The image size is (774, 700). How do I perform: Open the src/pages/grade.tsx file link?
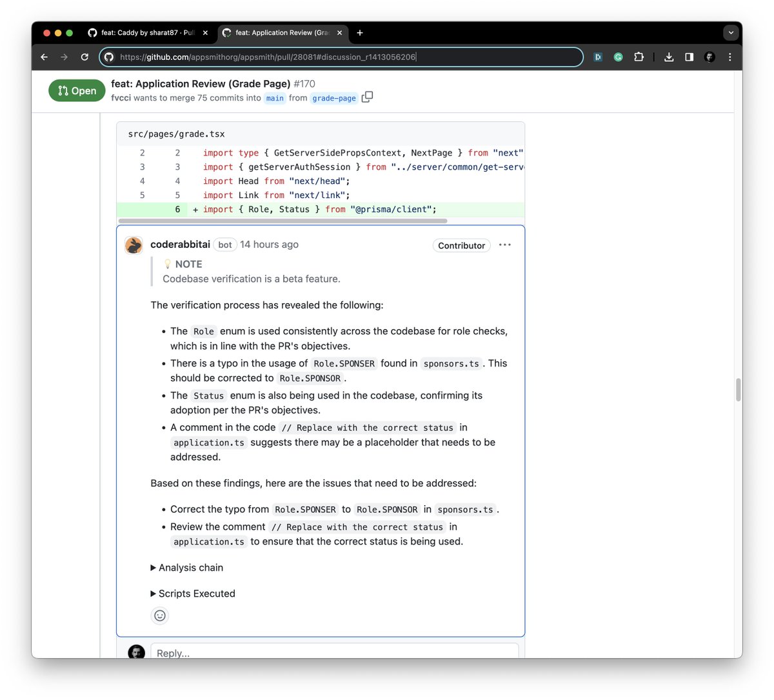pos(177,134)
